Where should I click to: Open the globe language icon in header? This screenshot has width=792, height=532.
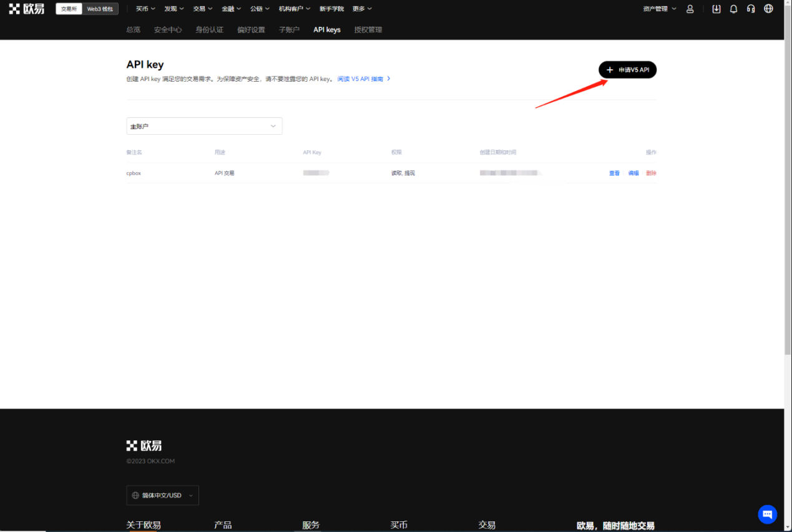click(768, 9)
